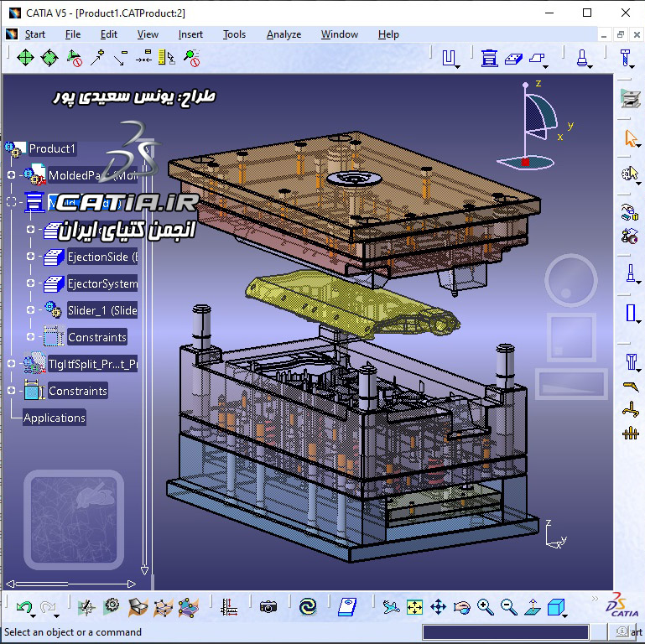Click the blue bushing sleeve icon
This screenshot has height=644, width=645.
point(631,313)
